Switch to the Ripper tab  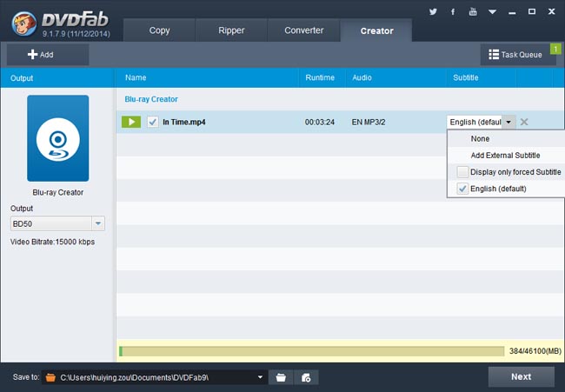231,30
